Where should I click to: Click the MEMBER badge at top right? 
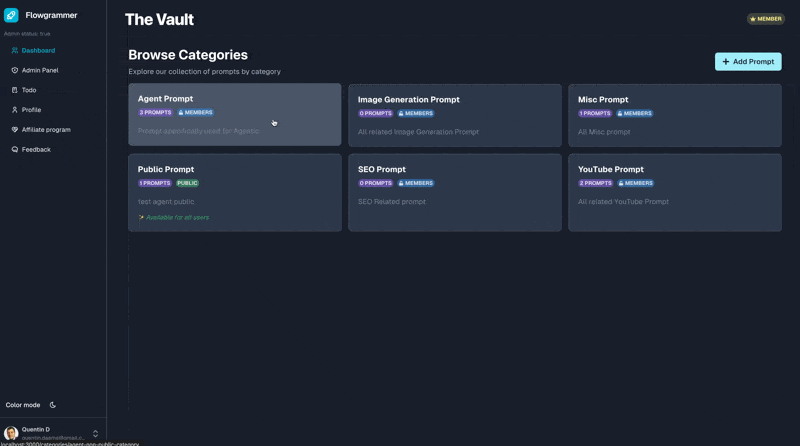[x=766, y=19]
